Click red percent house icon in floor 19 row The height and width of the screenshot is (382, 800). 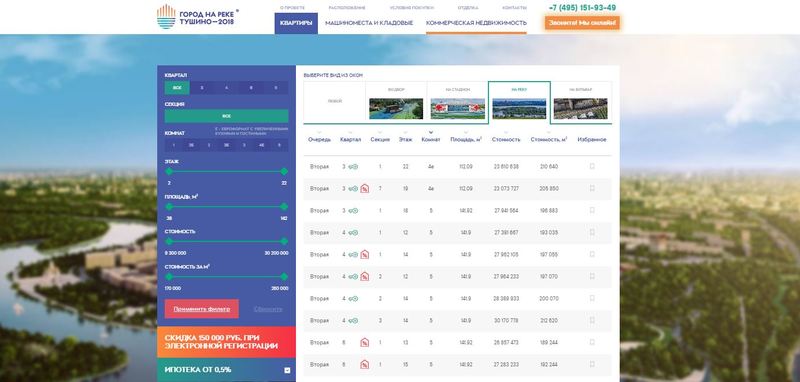pos(364,188)
